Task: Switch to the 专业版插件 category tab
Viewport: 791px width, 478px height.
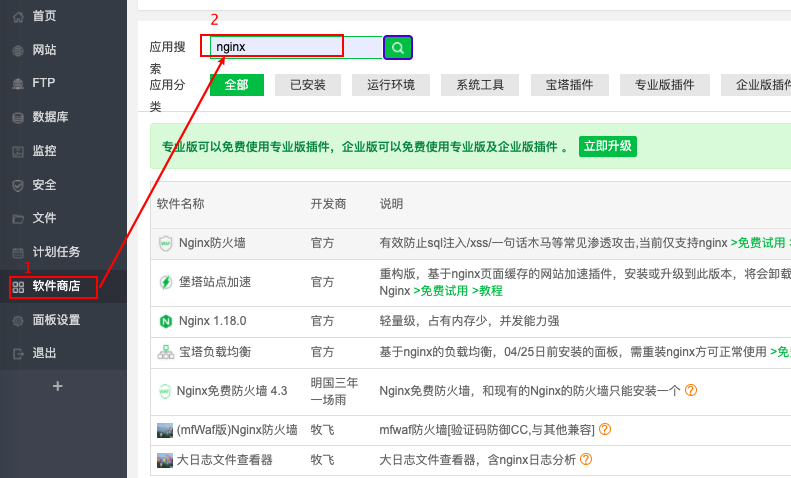Action: tap(665, 85)
